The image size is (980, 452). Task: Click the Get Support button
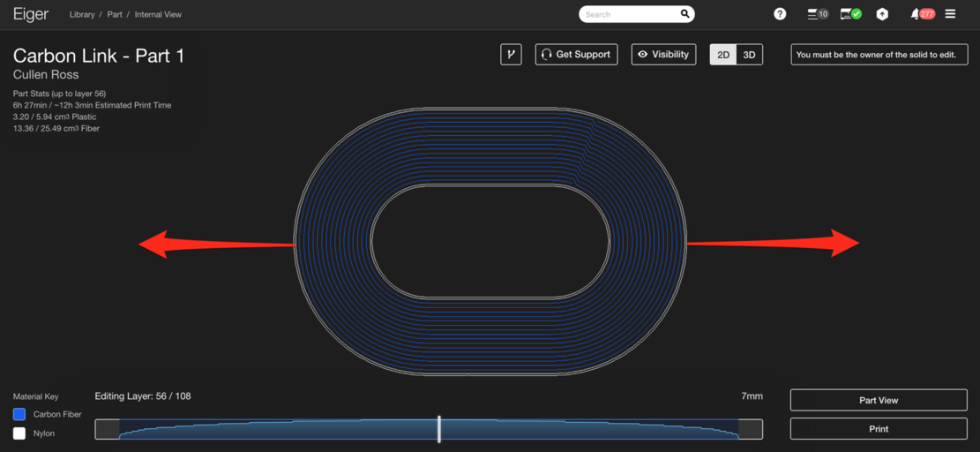pos(576,55)
